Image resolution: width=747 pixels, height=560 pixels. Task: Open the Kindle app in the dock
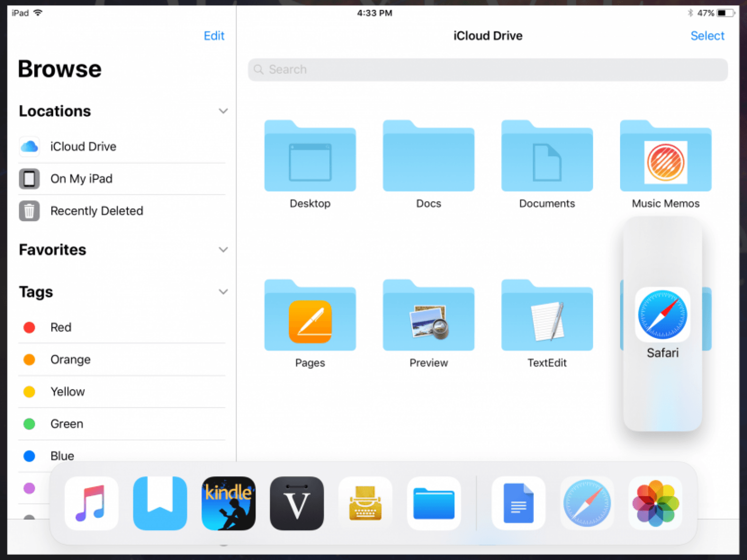pyautogui.click(x=228, y=503)
